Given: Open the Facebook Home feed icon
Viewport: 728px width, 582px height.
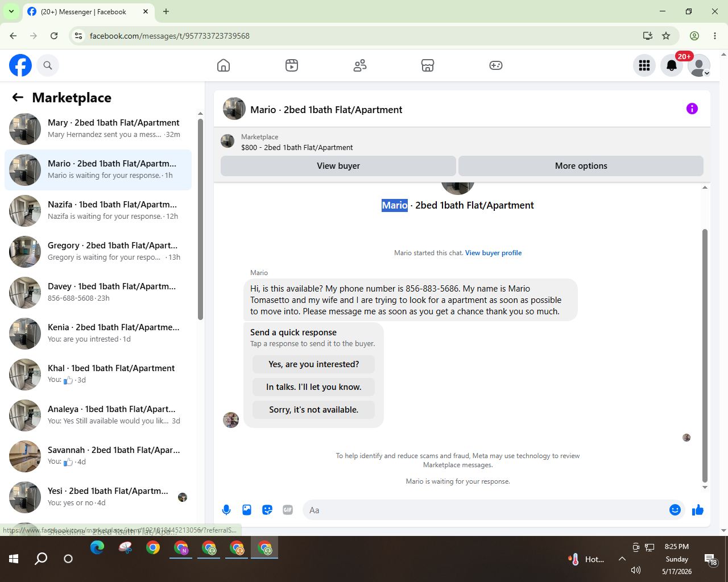Looking at the screenshot, I should pyautogui.click(x=224, y=65).
